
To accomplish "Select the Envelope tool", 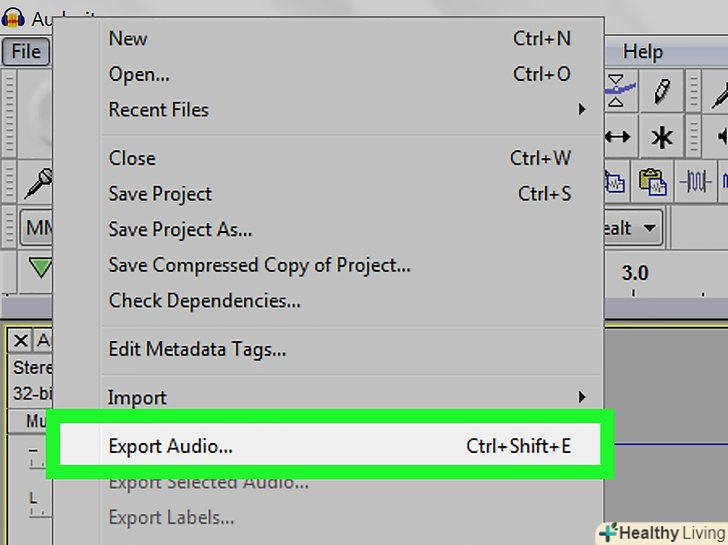I will click(x=620, y=91).
